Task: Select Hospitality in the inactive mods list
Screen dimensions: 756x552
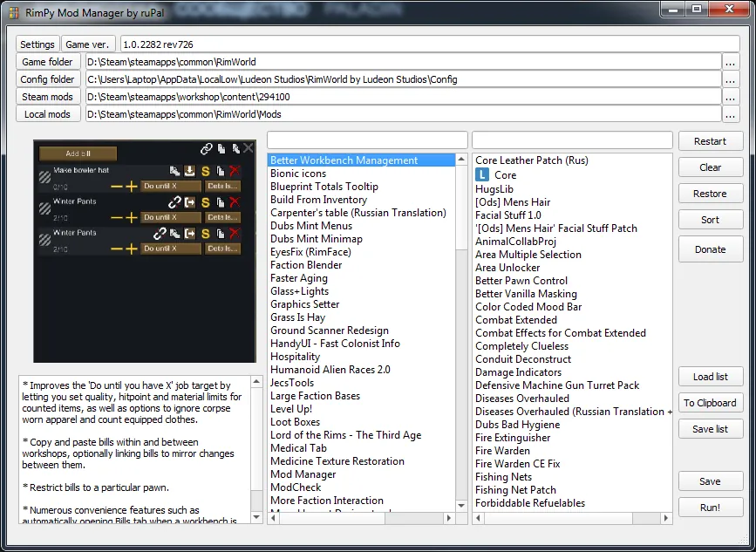Action: click(x=295, y=357)
